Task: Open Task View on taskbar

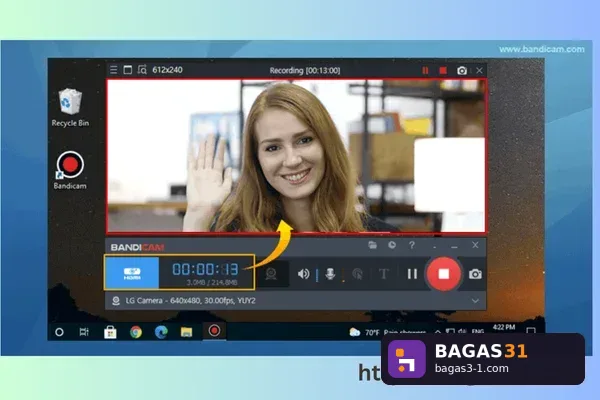Action: (x=84, y=332)
